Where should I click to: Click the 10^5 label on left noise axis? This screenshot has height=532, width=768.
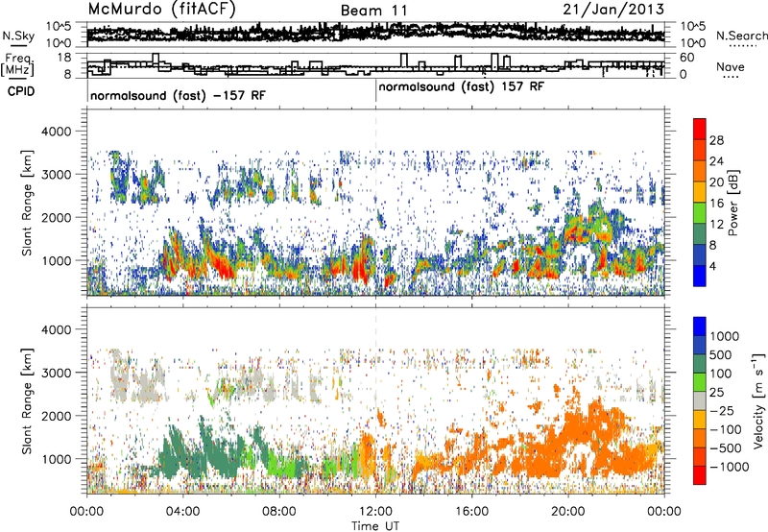tap(59, 27)
